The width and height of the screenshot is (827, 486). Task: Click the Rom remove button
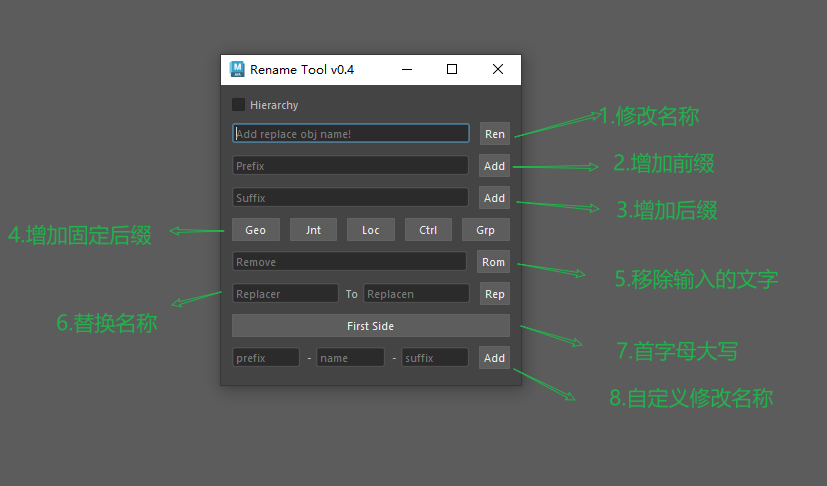pos(493,262)
